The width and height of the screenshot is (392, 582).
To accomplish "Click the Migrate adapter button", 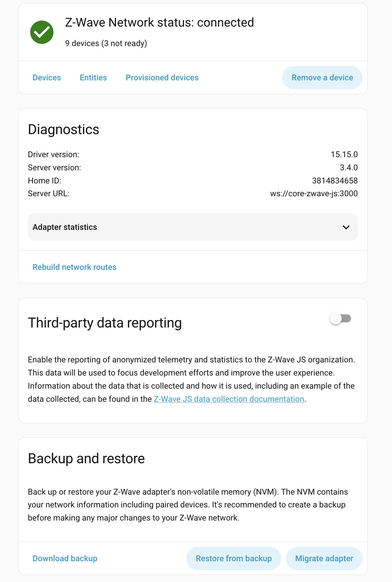I will tap(324, 559).
